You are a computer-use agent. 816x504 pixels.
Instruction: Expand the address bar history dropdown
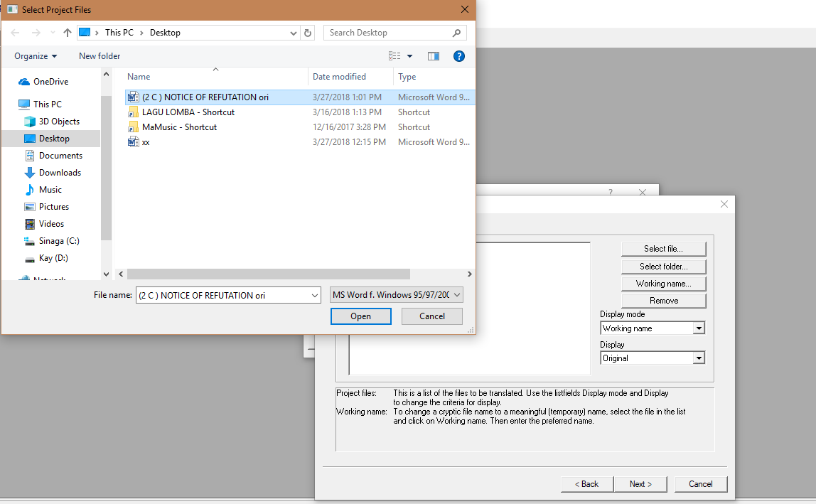293,33
